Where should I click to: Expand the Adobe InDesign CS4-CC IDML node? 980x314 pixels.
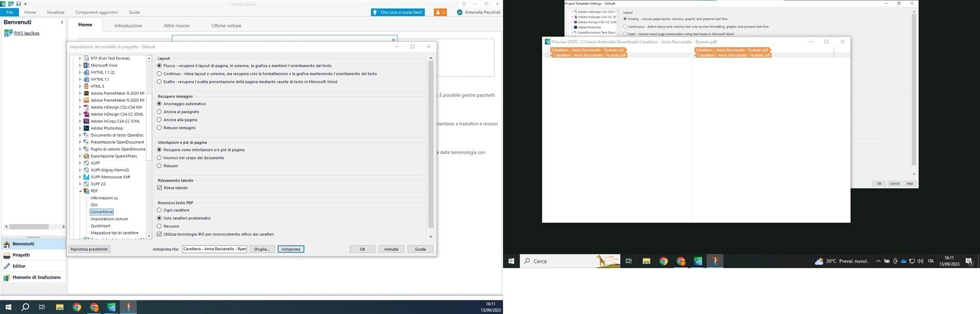(x=80, y=114)
